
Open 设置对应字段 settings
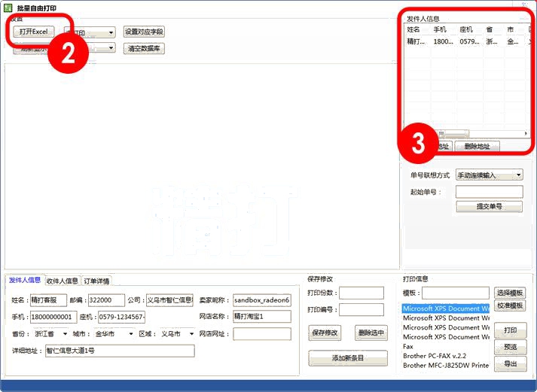pyautogui.click(x=144, y=32)
